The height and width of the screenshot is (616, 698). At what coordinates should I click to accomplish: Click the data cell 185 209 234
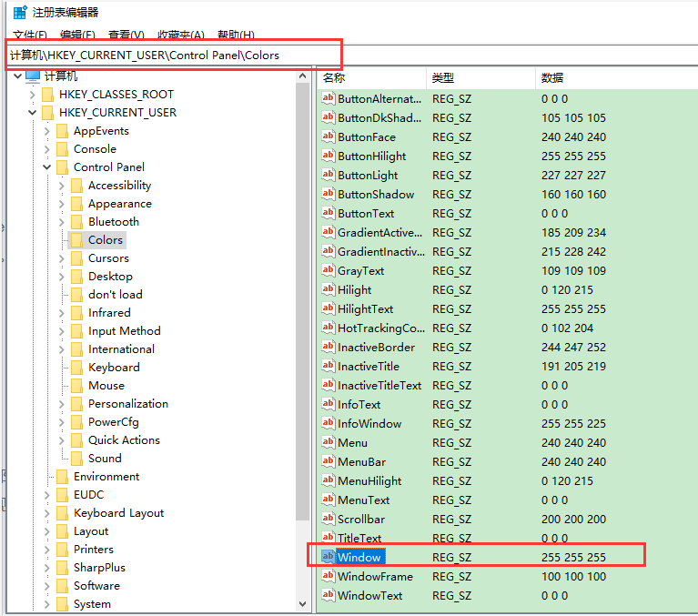[x=573, y=232]
